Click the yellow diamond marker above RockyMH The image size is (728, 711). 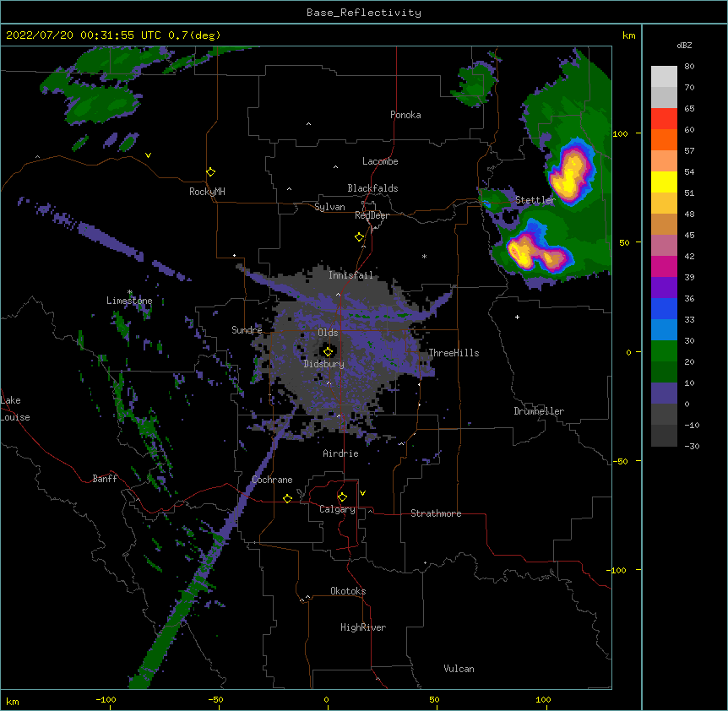tap(210, 172)
